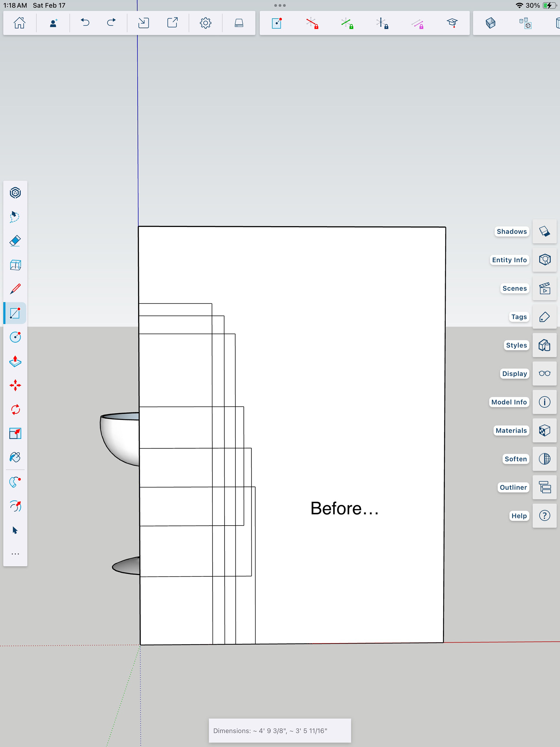Select the Pencil line tool
The width and height of the screenshot is (560, 747).
pyautogui.click(x=15, y=289)
